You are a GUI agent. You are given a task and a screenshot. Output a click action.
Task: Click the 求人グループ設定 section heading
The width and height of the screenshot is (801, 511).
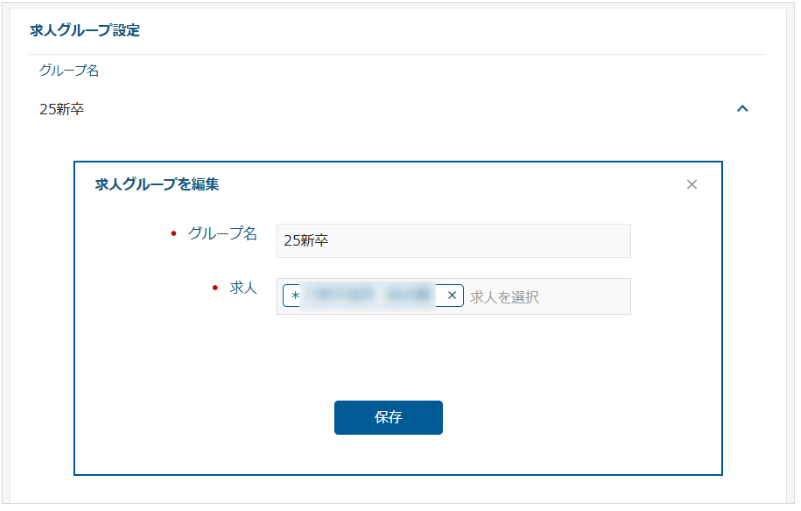pyautogui.click(x=85, y=30)
